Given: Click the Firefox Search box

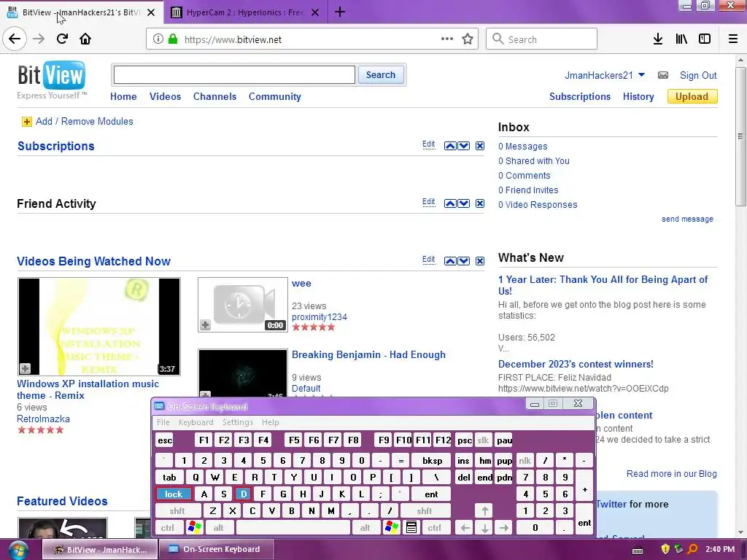Looking at the screenshot, I should point(542,39).
